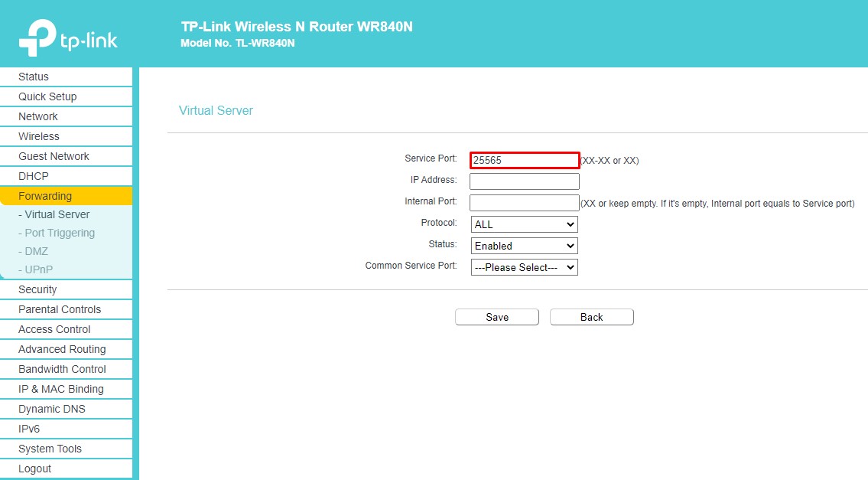Image resolution: width=868 pixels, height=480 pixels.
Task: Go to Dynamic DNS settings
Action: point(66,409)
